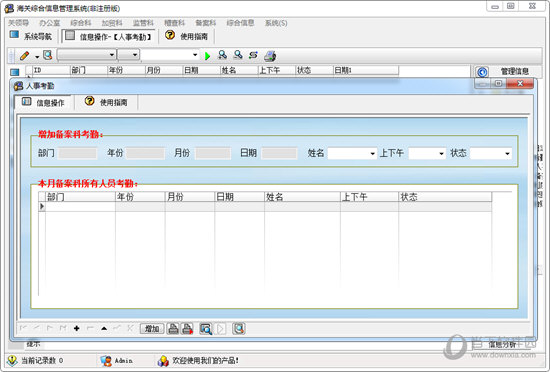550x372 pixels.
Task: Click the 部门 input field in add form
Action: tap(78, 153)
